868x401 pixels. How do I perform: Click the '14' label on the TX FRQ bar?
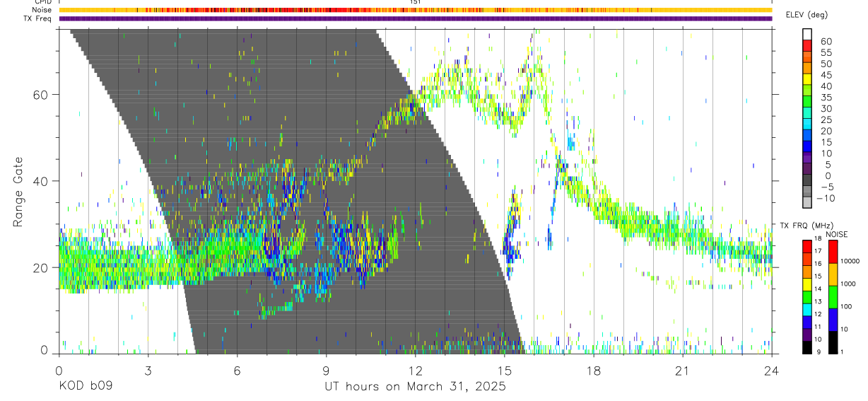click(819, 289)
